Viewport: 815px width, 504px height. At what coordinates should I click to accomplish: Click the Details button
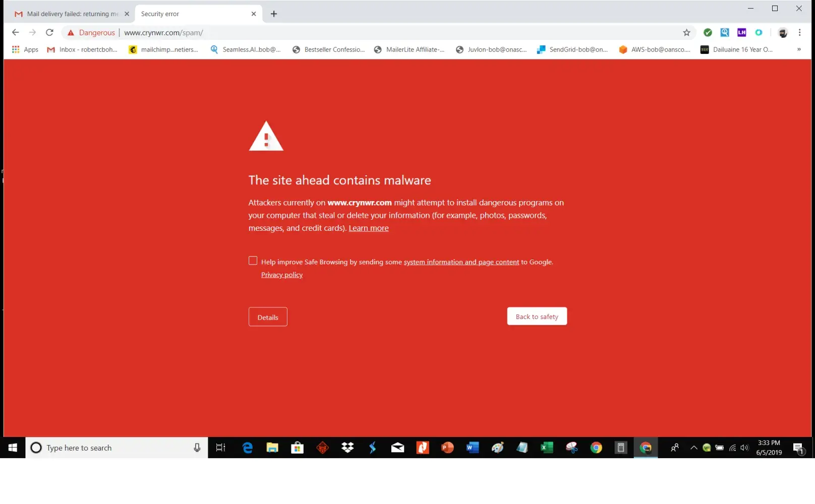point(268,317)
